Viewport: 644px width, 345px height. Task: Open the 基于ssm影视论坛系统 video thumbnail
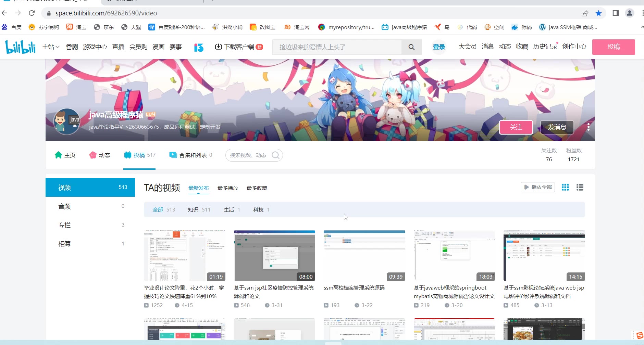pos(544,256)
